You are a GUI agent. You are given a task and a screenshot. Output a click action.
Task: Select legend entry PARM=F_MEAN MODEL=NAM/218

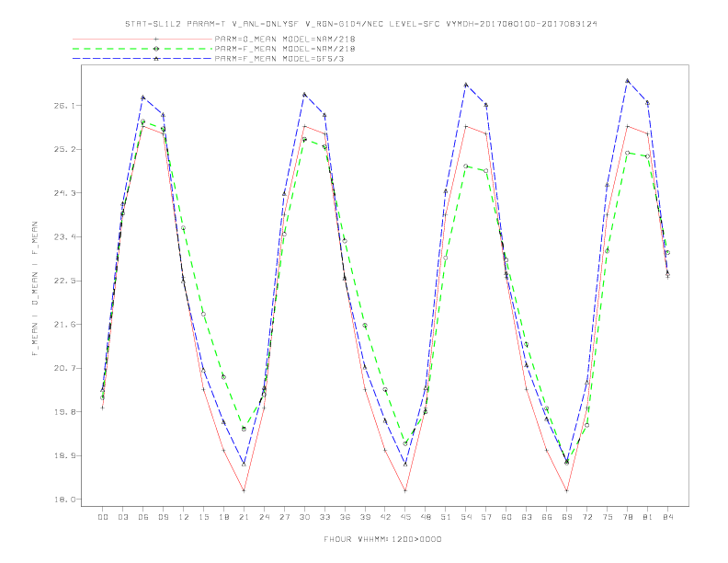[x=285, y=49]
